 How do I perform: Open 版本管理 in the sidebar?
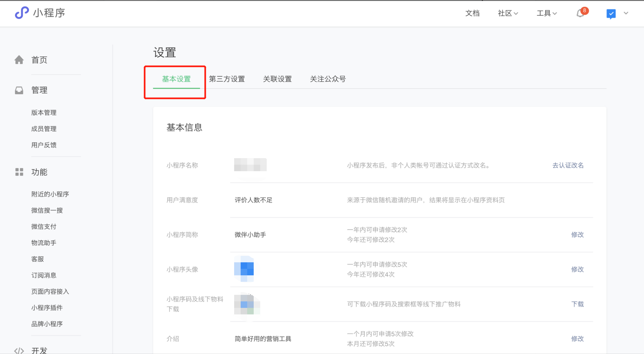44,113
